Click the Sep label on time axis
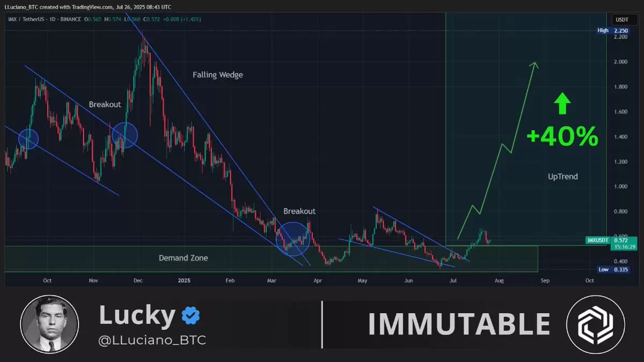Viewport: 644px width, 362px height. click(x=545, y=280)
